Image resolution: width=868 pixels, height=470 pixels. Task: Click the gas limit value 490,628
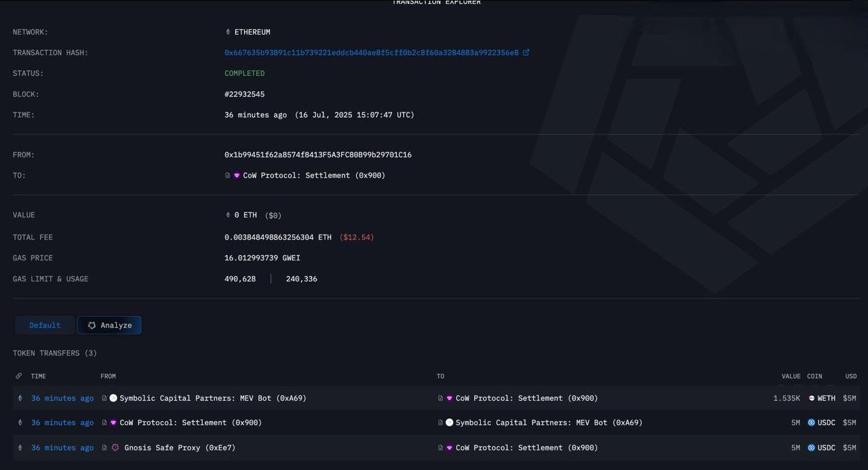click(x=240, y=279)
